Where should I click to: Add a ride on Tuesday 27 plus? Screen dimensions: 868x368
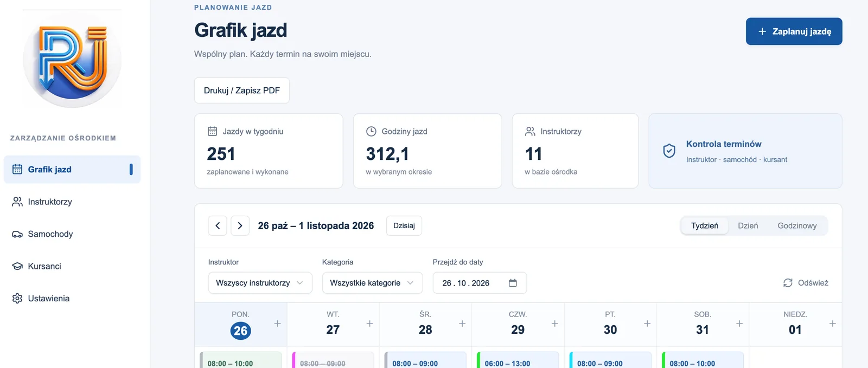369,324
